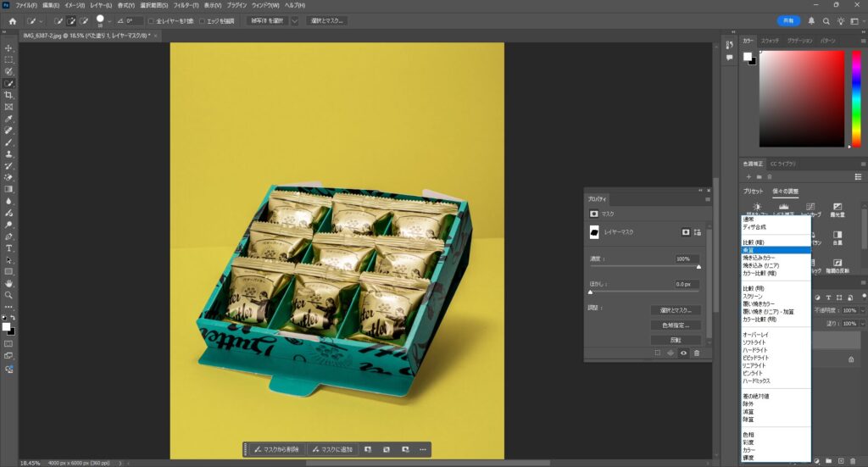Viewport: 868px width, 467px height.
Task: Toggle Quick Mask mode icon in toolbar
Action: (x=8, y=343)
